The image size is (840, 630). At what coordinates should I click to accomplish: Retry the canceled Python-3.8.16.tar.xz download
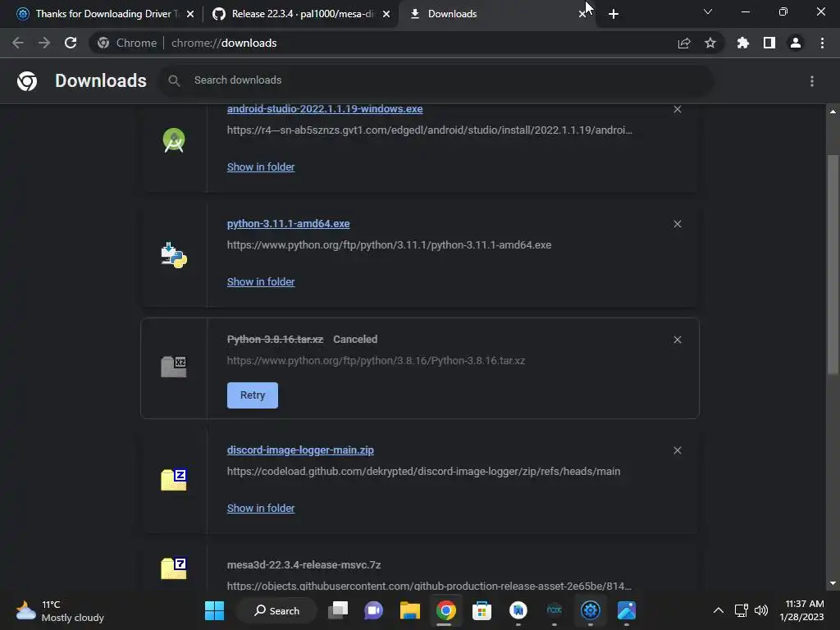click(x=253, y=395)
